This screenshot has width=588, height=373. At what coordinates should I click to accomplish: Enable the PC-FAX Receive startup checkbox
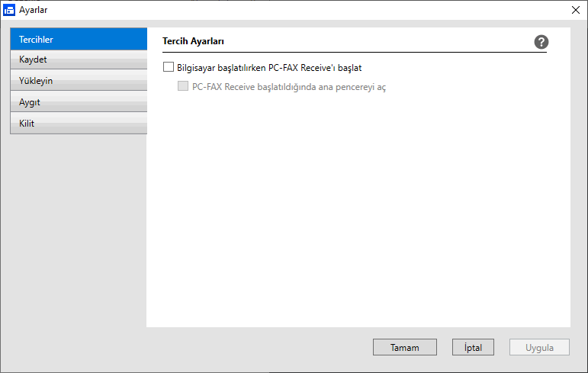pyautogui.click(x=169, y=67)
